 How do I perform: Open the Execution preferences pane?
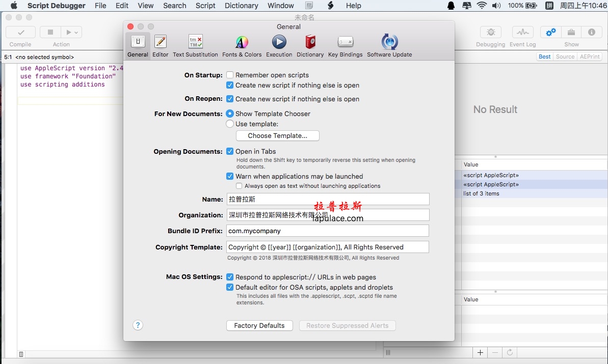[x=279, y=46]
